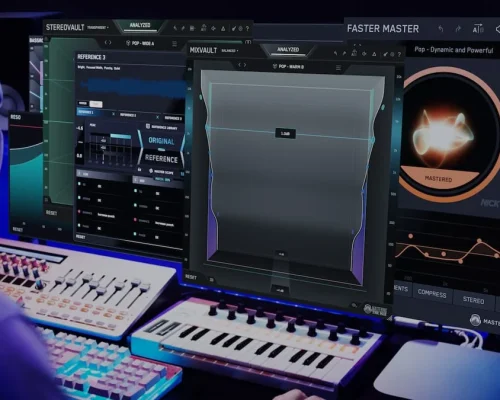Click the redo arrow in StereoVault toolbar
This screenshot has height=400, width=500.
pos(183,29)
